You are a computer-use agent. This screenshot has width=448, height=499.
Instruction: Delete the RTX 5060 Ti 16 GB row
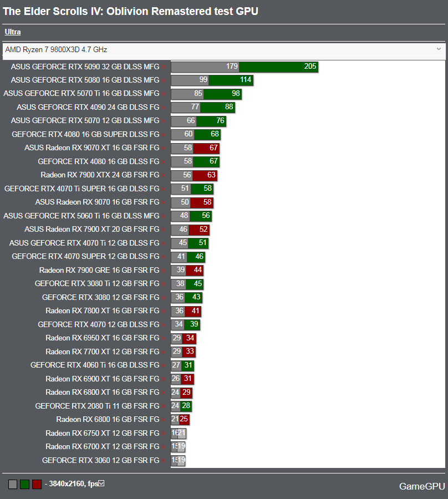[164, 216]
